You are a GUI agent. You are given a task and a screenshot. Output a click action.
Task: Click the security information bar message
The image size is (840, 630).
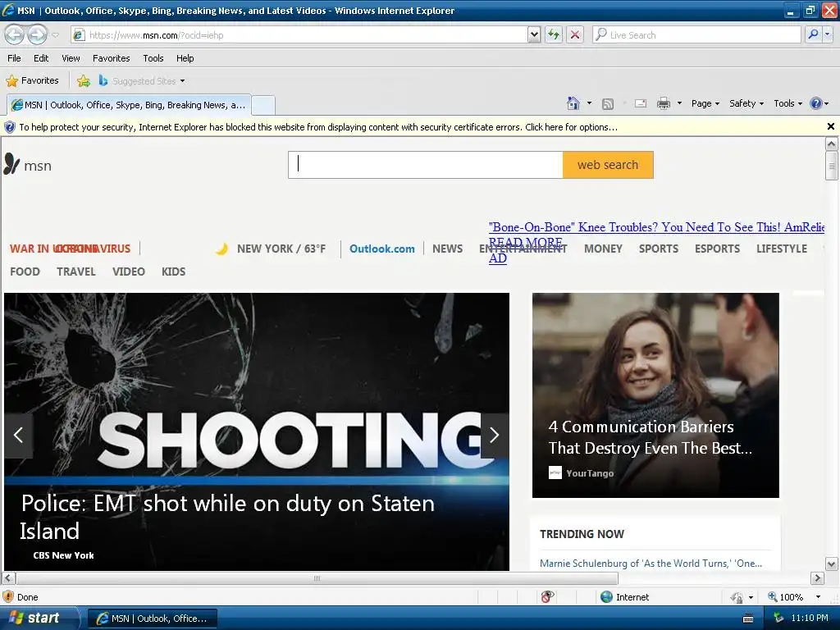pyautogui.click(x=318, y=127)
